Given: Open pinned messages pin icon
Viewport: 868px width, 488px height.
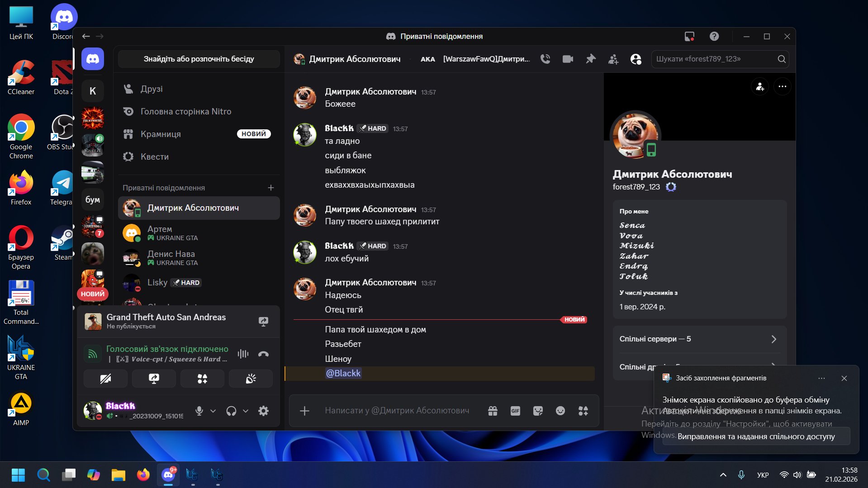Looking at the screenshot, I should click(591, 59).
